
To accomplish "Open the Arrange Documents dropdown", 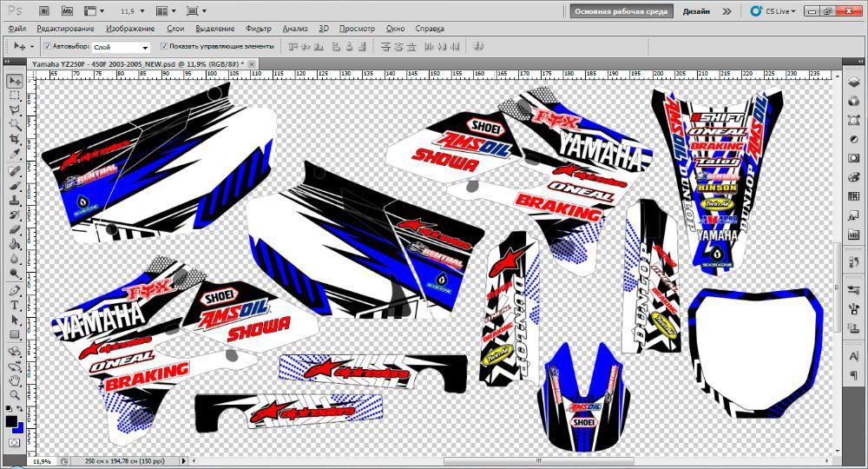I will (166, 11).
